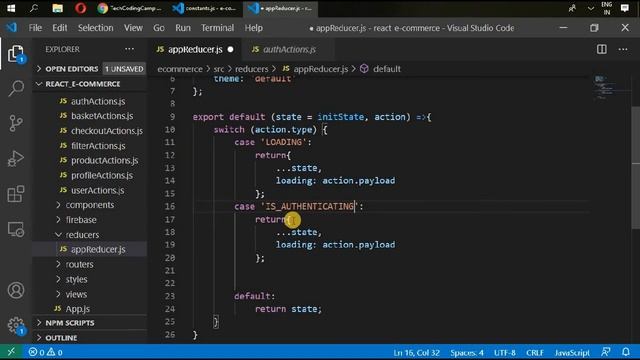The image size is (640, 360).
Task: Change language mode JavaScript
Action: tap(572, 353)
